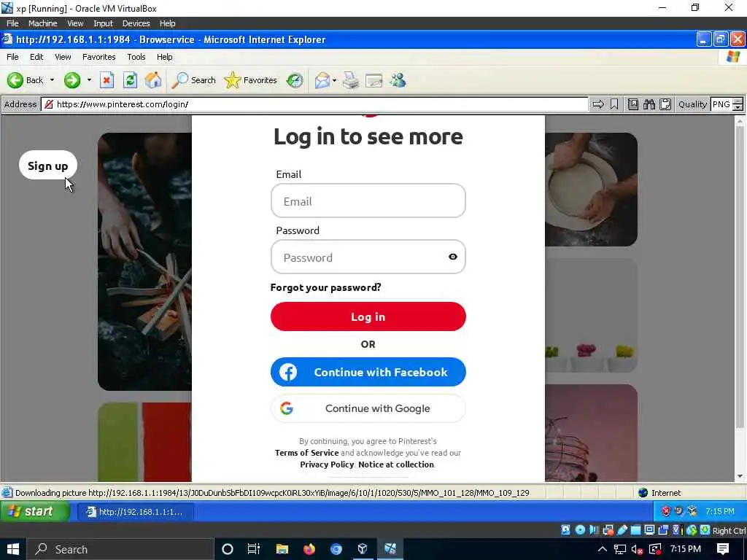This screenshot has width=747, height=560.
Task: Click the Edit toolbar icon beside Print
Action: tap(374, 80)
